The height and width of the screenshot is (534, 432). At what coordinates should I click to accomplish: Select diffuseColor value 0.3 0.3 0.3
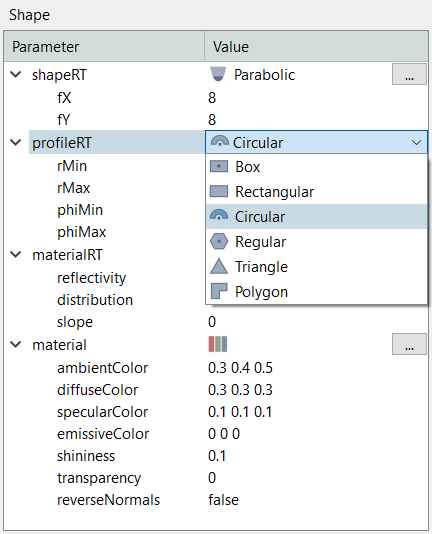240,390
